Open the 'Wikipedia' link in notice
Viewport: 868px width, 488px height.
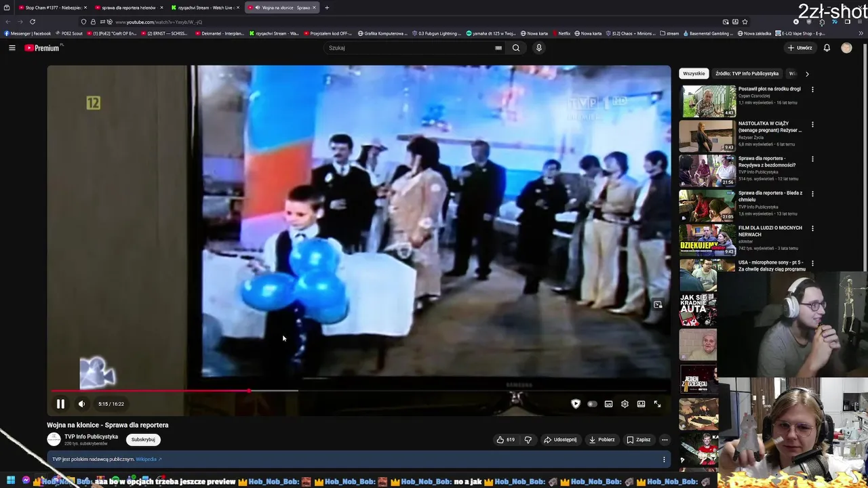coord(149,460)
